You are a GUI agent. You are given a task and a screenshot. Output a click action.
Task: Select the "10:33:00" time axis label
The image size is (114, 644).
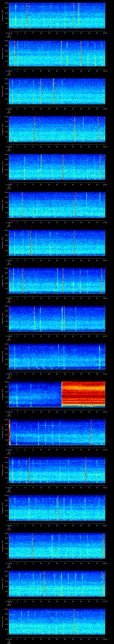9,109
